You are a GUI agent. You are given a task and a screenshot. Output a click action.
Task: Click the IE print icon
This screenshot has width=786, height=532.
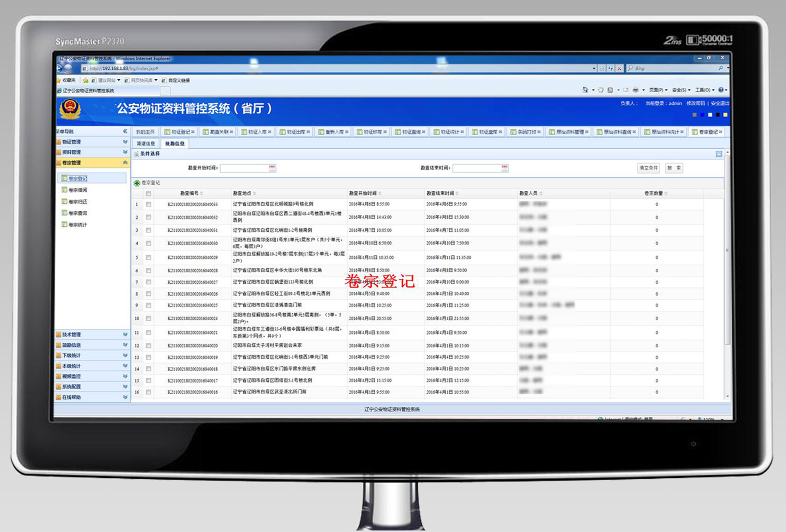[x=635, y=90]
